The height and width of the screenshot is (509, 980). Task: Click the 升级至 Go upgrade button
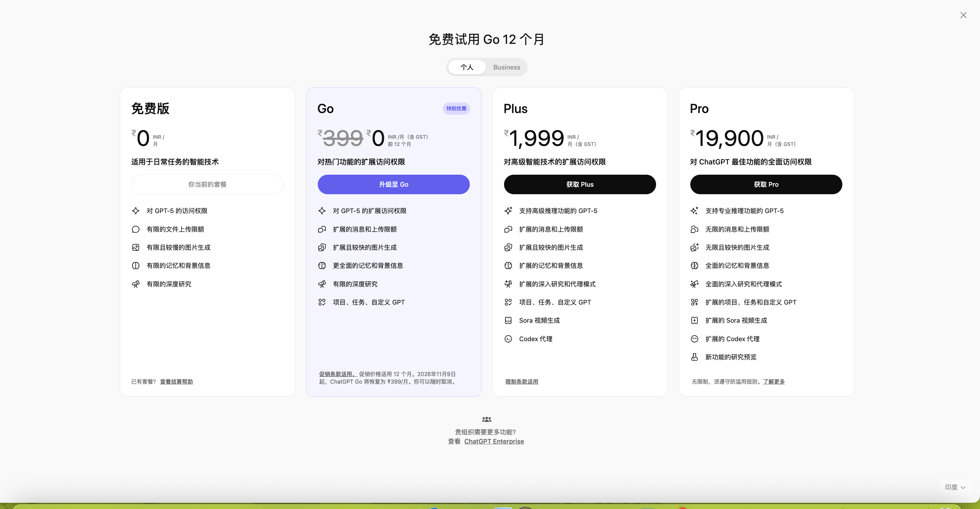click(x=393, y=185)
